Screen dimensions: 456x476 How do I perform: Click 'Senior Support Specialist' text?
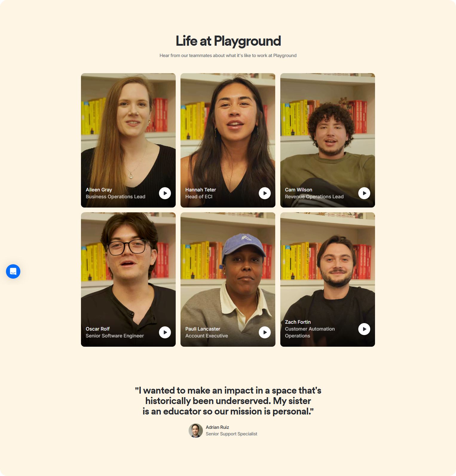(231, 434)
